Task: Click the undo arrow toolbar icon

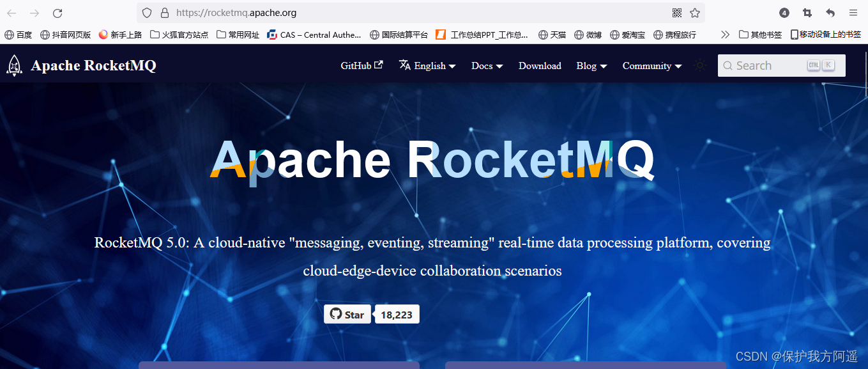Action: pyautogui.click(x=830, y=13)
